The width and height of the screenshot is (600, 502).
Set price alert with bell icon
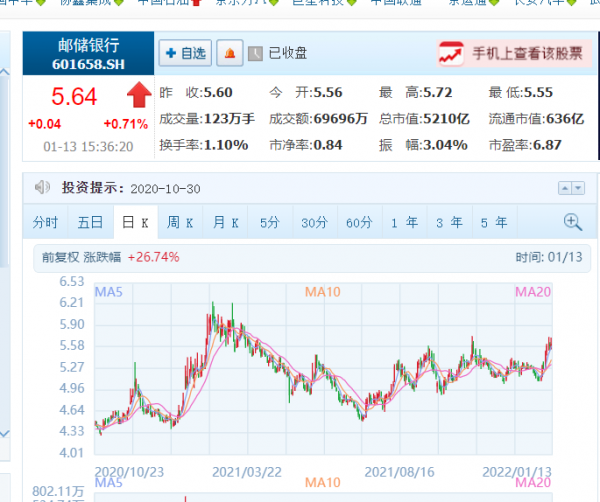pyautogui.click(x=230, y=53)
